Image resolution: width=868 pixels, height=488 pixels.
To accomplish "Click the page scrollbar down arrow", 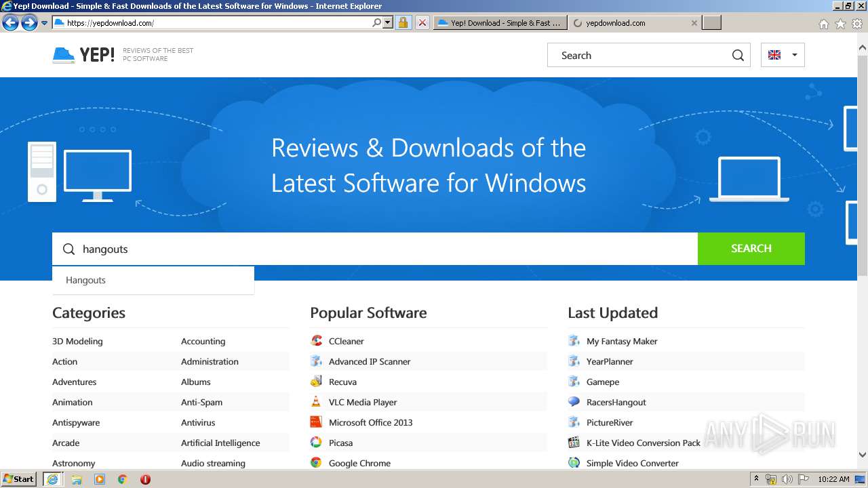I will coord(863,455).
